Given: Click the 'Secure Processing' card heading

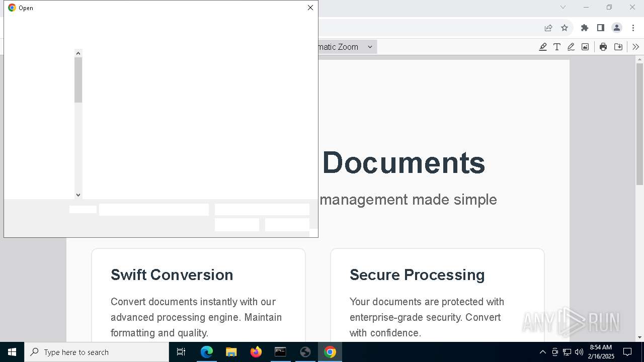Looking at the screenshot, I should pyautogui.click(x=417, y=275).
